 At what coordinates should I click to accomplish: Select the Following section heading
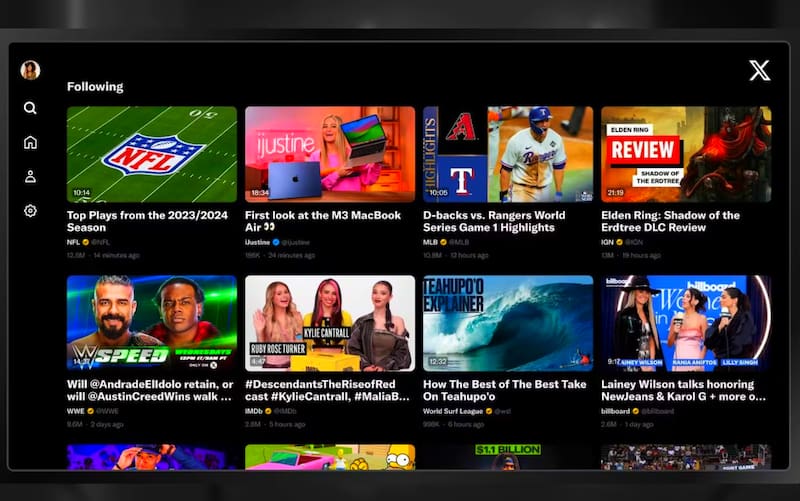pyautogui.click(x=95, y=87)
